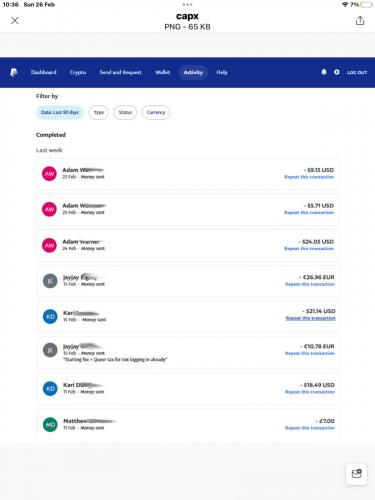Open the Crypto tab

(x=78, y=72)
